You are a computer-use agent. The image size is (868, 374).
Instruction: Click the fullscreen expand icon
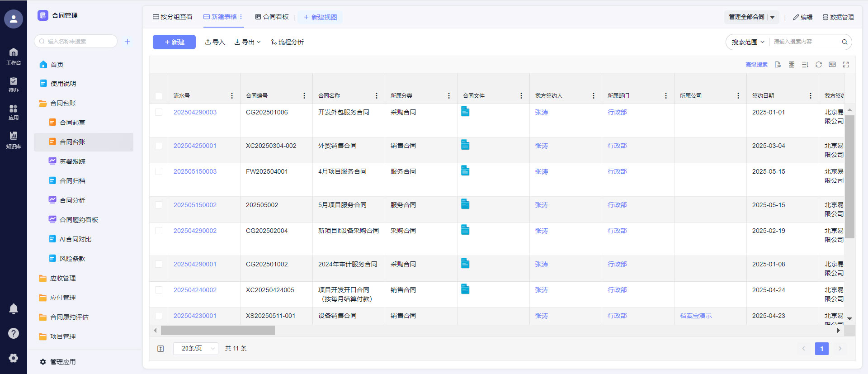[845, 65]
